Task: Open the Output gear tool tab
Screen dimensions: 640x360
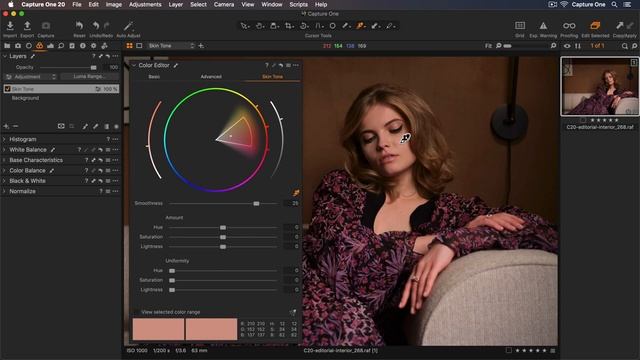Action: pyautogui.click(x=93, y=46)
